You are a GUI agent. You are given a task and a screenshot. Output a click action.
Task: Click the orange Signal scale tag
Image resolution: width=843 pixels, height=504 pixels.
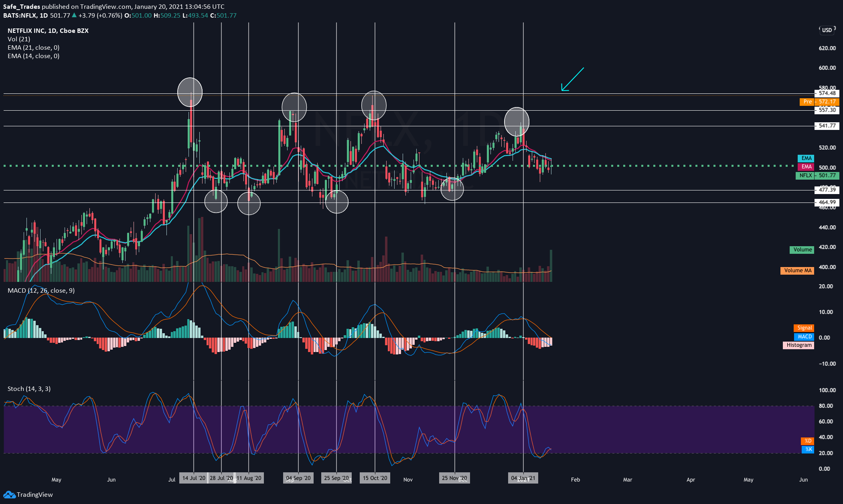tap(804, 328)
